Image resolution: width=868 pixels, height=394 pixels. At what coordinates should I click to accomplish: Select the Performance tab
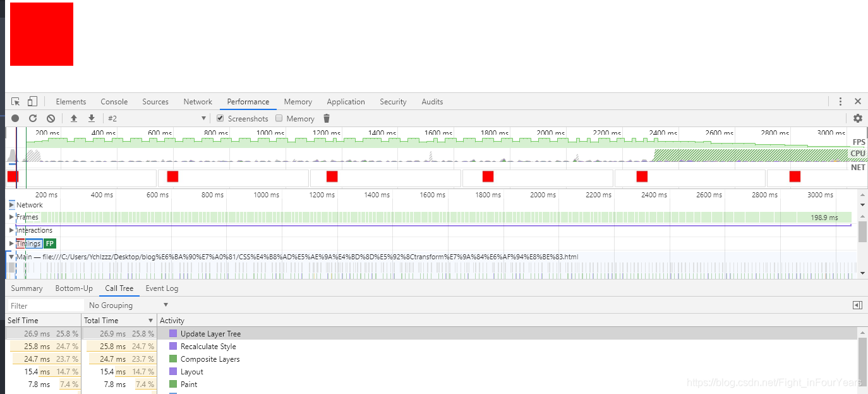[248, 102]
